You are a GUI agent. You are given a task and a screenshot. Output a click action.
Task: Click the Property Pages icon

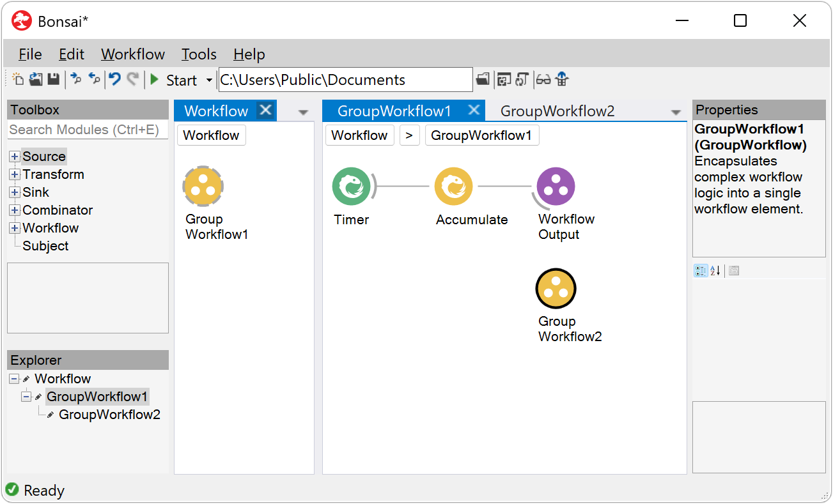click(734, 271)
